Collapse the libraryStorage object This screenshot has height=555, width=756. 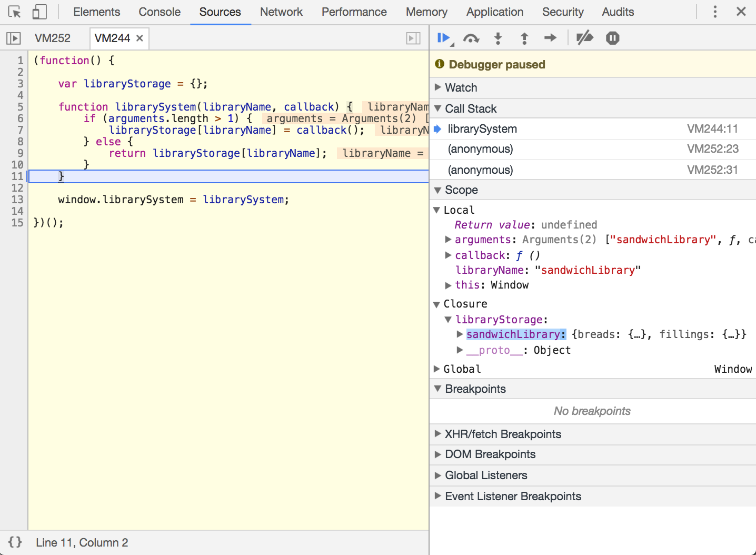[448, 320]
